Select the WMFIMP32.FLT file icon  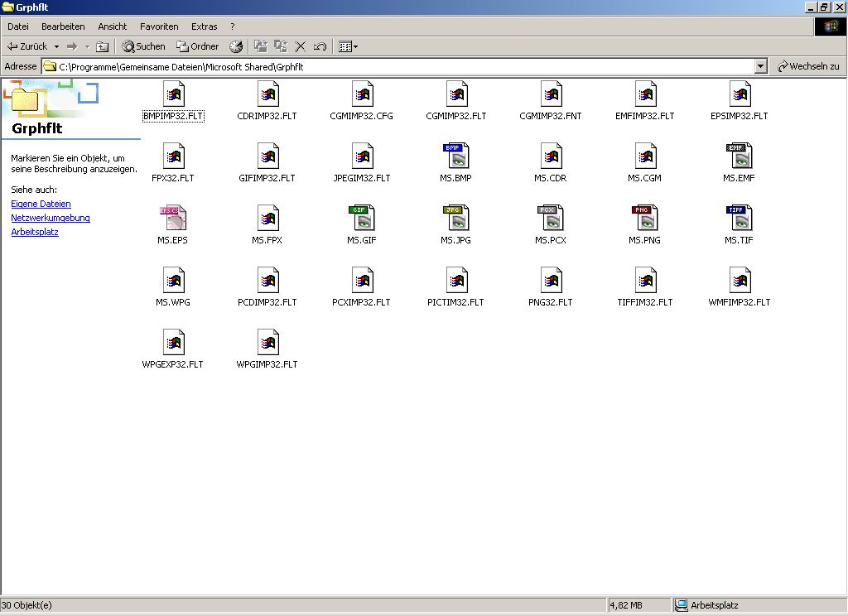tap(740, 281)
